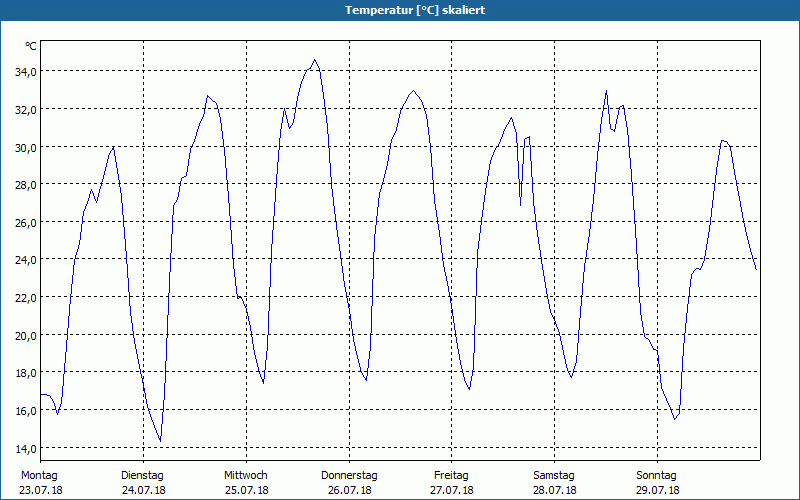Select the Mittwoch day label
Viewport: 800px width, 500px height.
pyautogui.click(x=245, y=476)
